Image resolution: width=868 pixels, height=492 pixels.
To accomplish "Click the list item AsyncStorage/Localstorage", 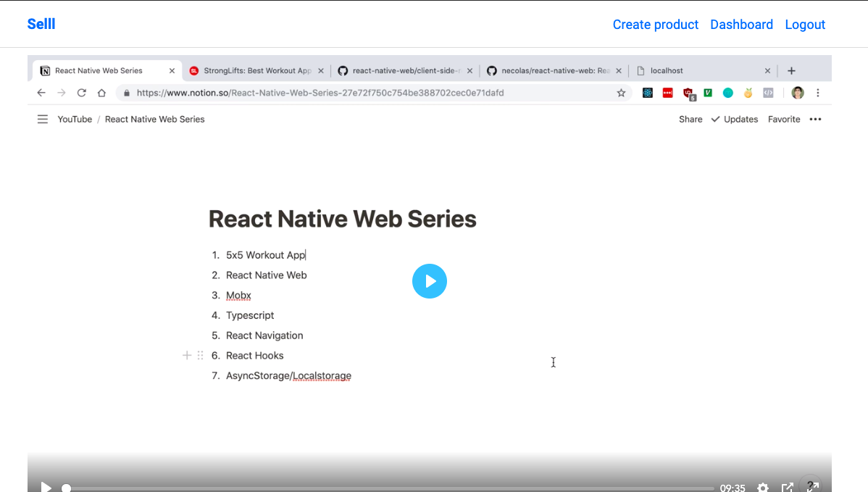I will pyautogui.click(x=288, y=376).
